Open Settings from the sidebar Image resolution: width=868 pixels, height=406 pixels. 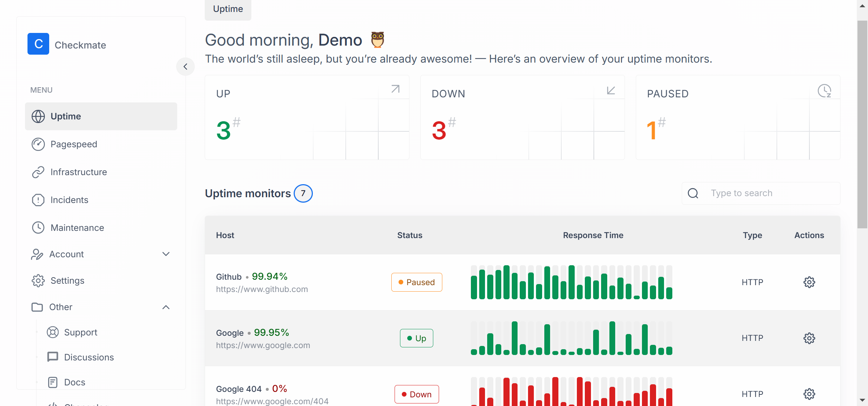(101, 280)
